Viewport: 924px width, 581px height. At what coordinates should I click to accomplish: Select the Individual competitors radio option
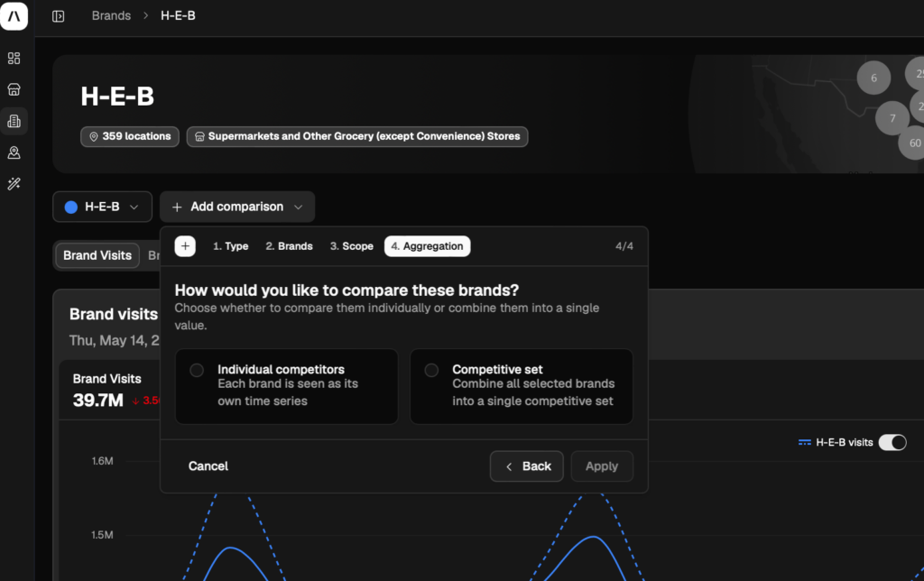pyautogui.click(x=197, y=370)
